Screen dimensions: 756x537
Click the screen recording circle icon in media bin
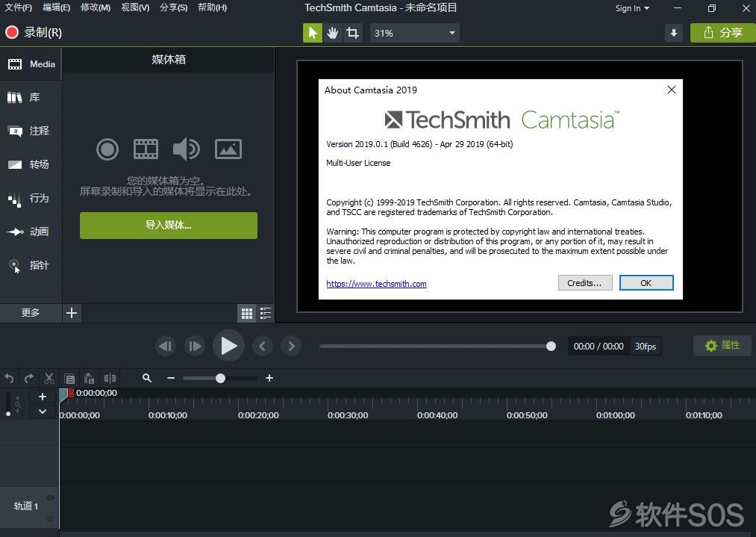[107, 149]
